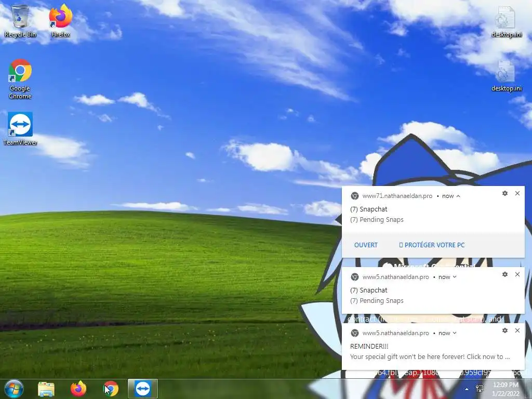The height and width of the screenshot is (399, 532).
Task: Select the TeamViewer desktop shortcut
Action: [x=20, y=129]
